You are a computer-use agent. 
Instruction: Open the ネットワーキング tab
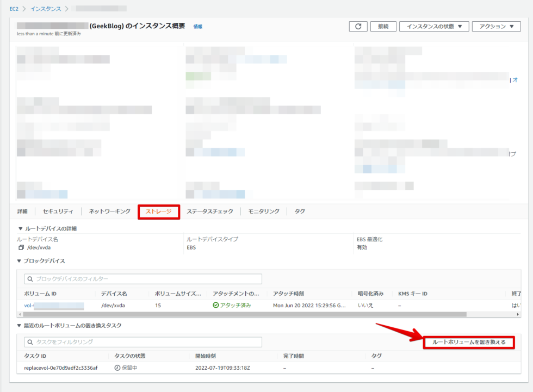click(x=109, y=211)
